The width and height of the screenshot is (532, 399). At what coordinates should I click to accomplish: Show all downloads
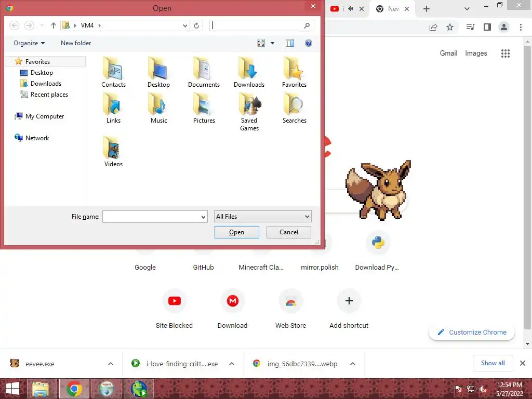tap(493, 363)
